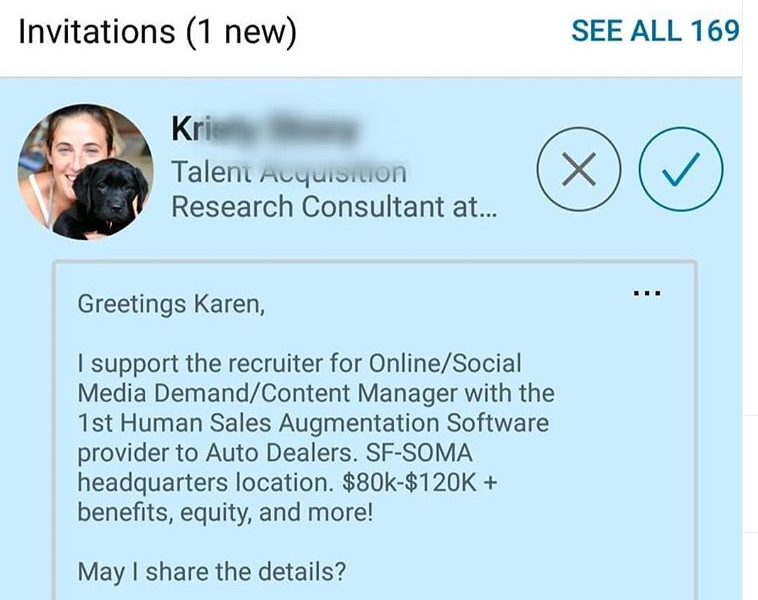Image resolution: width=758 pixels, height=600 pixels.
Task: Open the inviter's profile photo
Action: [x=84, y=171]
